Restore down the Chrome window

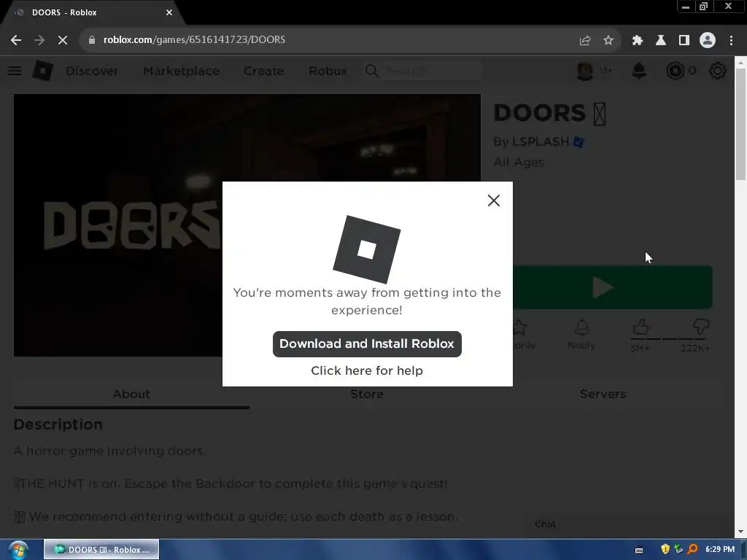click(703, 7)
